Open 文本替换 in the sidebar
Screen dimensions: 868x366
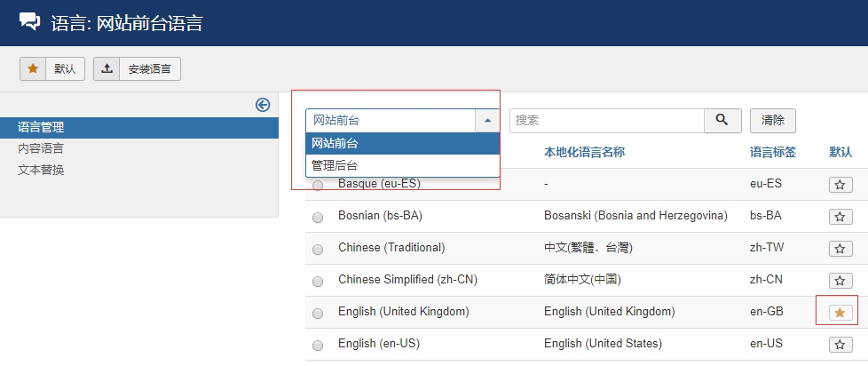coord(41,170)
